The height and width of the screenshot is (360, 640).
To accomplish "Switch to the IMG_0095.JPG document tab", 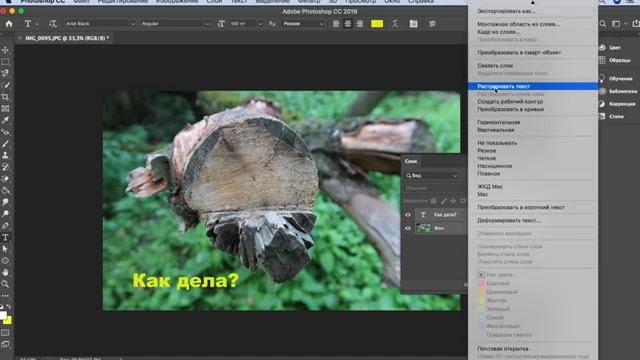I will click(x=67, y=38).
